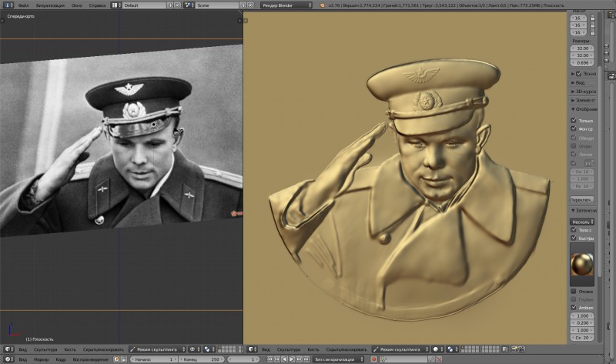Open the Файл menu
616x364 pixels.
point(23,5)
